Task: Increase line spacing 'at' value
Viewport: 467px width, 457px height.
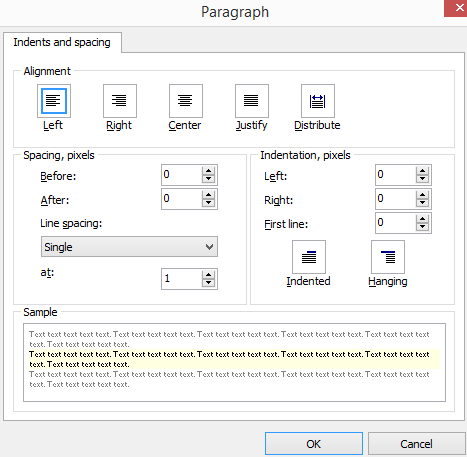Action: tap(208, 275)
